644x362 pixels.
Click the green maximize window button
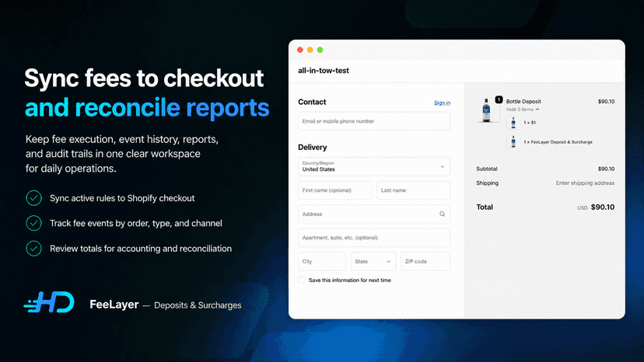pos(320,50)
